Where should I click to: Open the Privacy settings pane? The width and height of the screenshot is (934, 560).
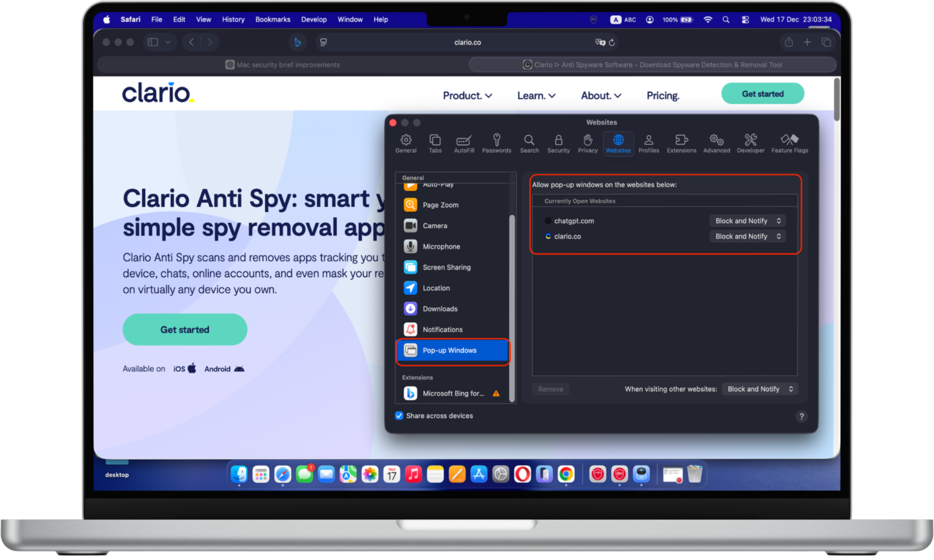tap(587, 143)
